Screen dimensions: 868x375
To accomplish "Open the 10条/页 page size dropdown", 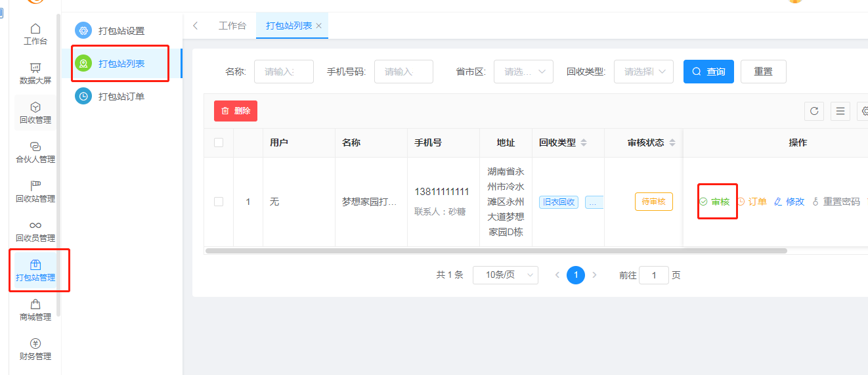I will pyautogui.click(x=506, y=275).
